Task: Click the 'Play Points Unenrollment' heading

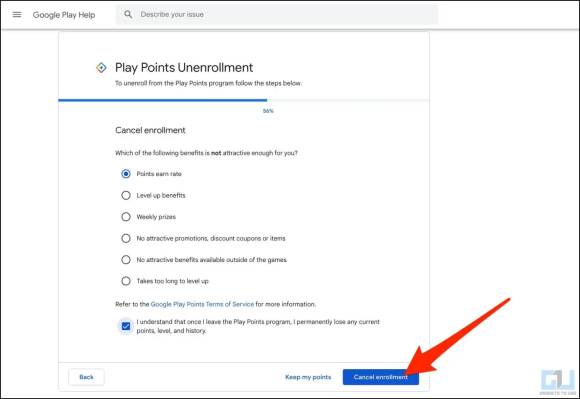Action: pyautogui.click(x=184, y=68)
